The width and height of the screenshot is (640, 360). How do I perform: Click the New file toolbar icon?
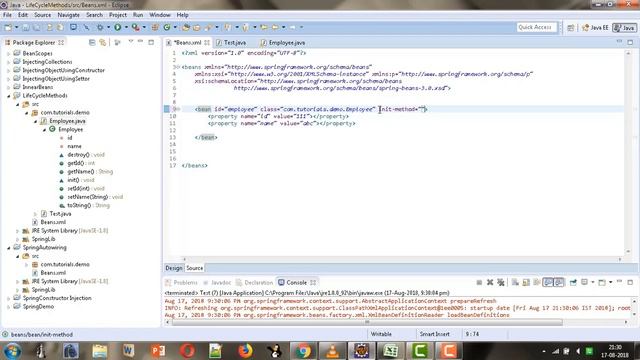[8, 27]
